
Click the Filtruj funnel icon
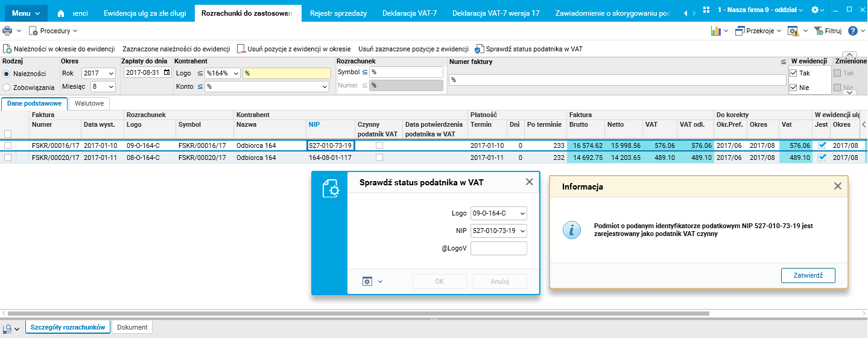(819, 31)
